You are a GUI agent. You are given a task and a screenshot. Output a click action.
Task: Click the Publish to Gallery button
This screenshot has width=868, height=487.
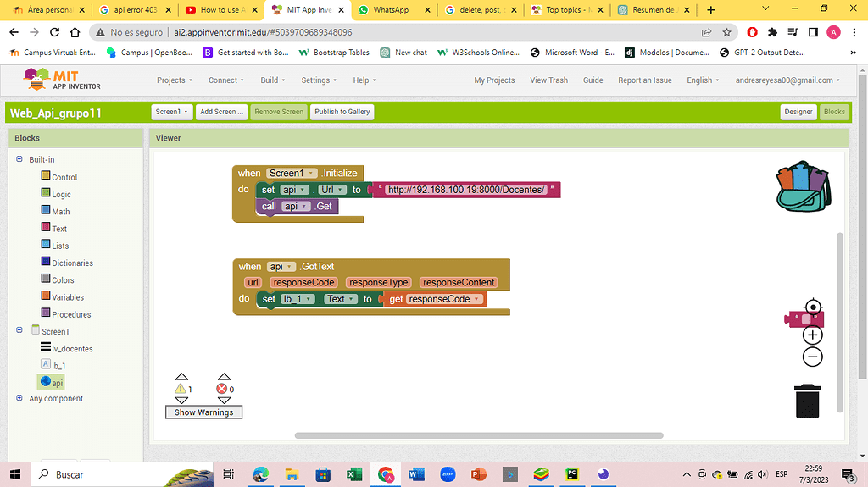click(x=342, y=112)
